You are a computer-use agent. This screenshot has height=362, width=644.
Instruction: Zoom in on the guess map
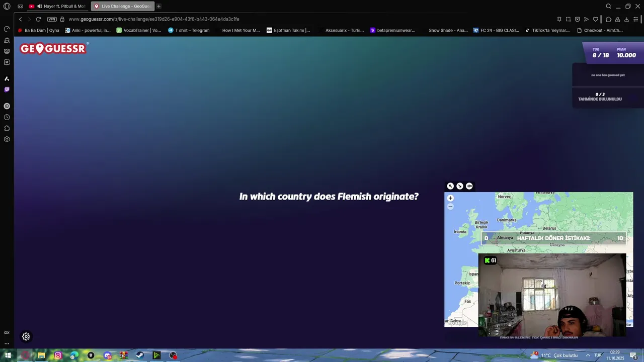(450, 198)
